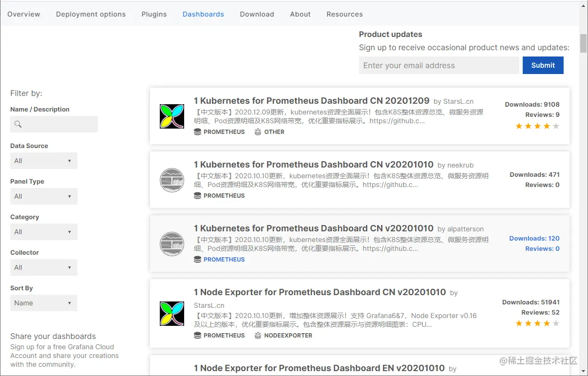This screenshot has height=376, width=588.
Task: Click the OTHER collector icon on the 20201209 card
Action: click(258, 132)
